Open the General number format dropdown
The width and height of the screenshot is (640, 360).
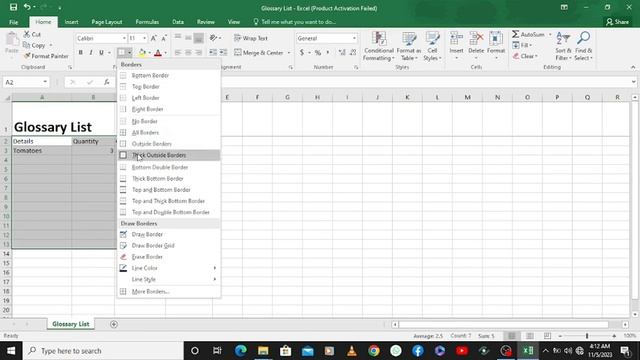click(x=354, y=38)
